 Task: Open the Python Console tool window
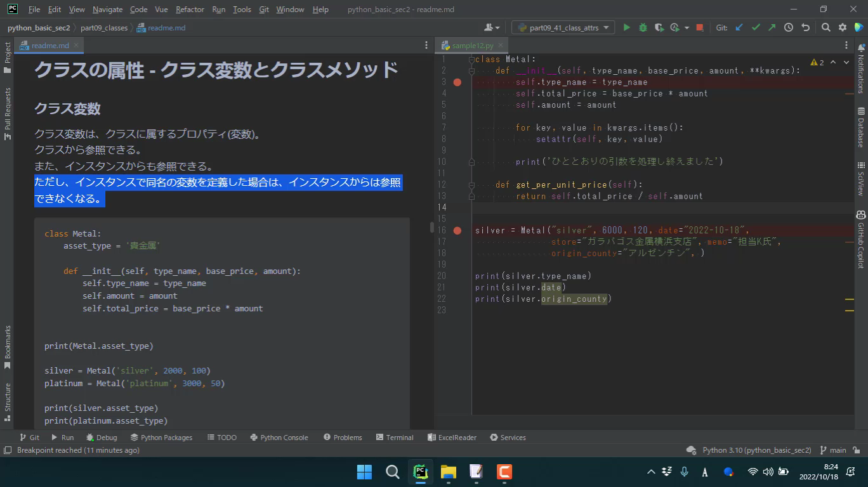pyautogui.click(x=279, y=438)
